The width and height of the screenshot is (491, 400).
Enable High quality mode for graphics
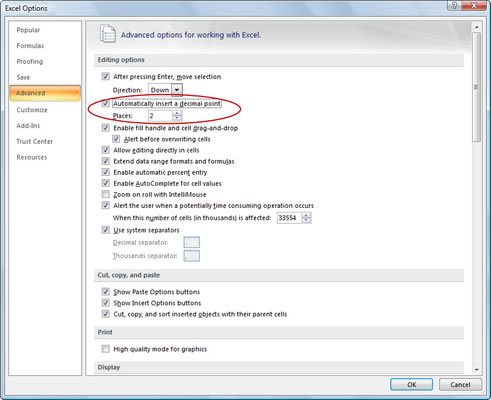click(x=106, y=349)
